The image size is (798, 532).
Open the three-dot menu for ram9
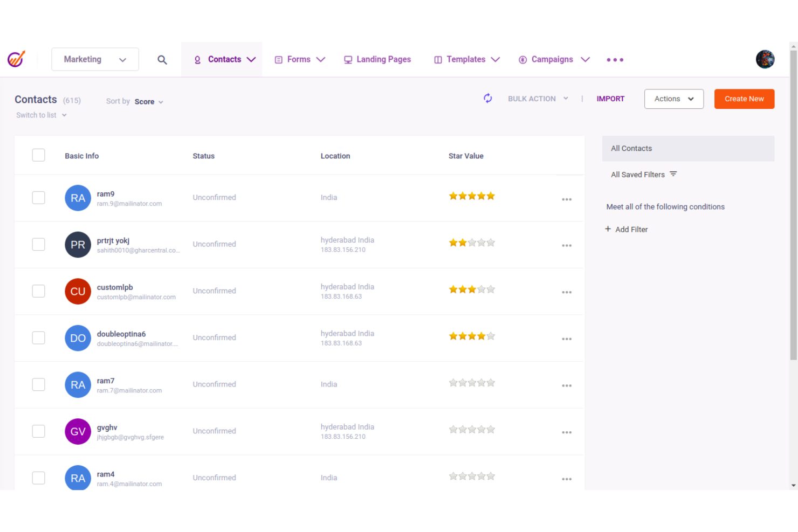click(x=567, y=199)
